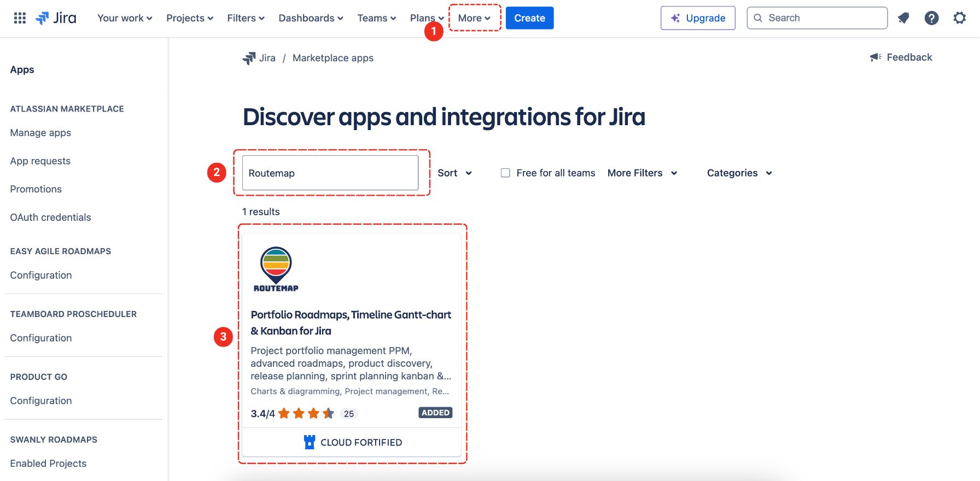Click the blue Create button

529,18
